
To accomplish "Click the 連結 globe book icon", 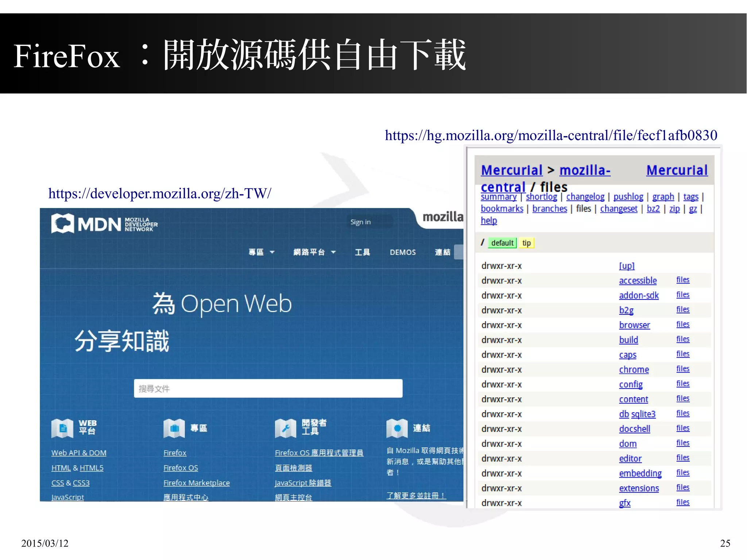I will pos(397,428).
